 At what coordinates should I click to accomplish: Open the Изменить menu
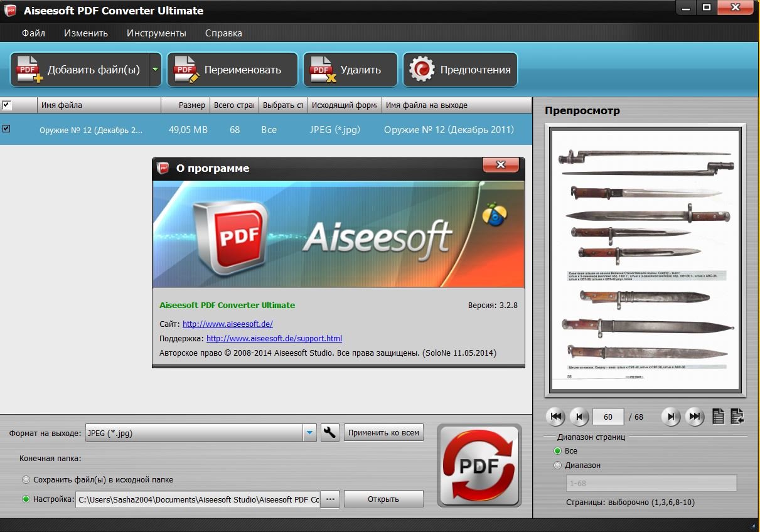[86, 33]
